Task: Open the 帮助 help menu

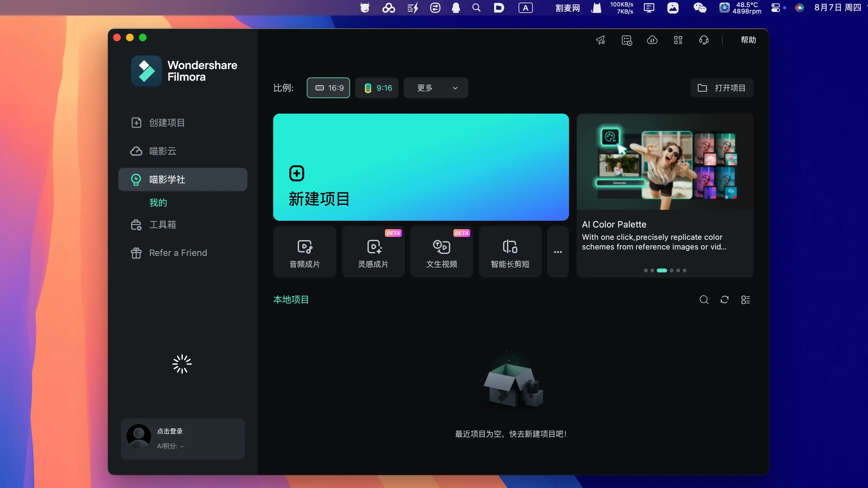Action: pyautogui.click(x=749, y=40)
